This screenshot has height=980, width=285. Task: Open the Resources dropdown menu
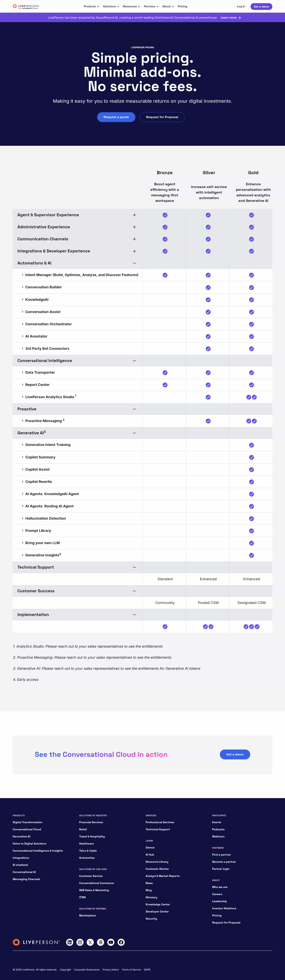click(x=131, y=7)
